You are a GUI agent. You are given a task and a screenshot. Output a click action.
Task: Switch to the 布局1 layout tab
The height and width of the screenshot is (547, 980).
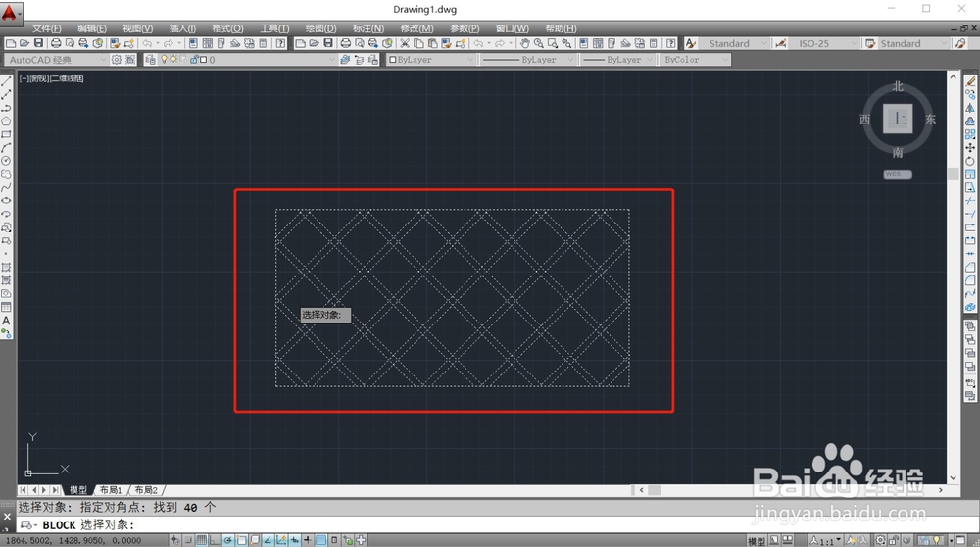click(111, 490)
